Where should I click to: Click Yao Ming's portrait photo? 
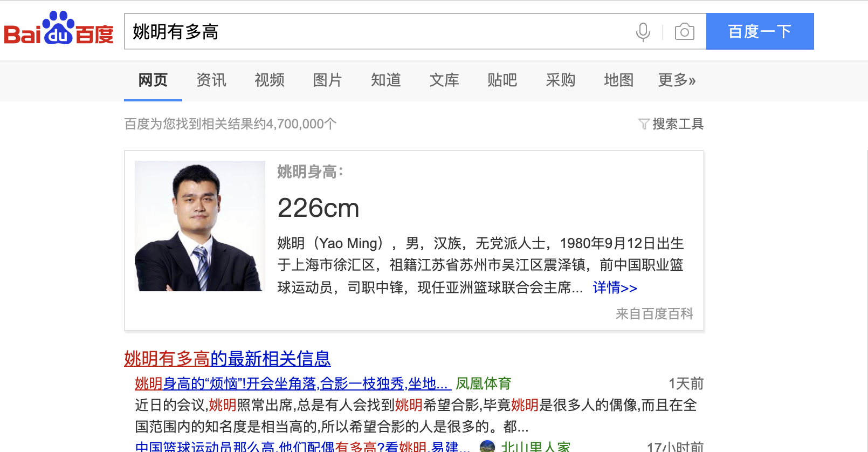point(200,226)
